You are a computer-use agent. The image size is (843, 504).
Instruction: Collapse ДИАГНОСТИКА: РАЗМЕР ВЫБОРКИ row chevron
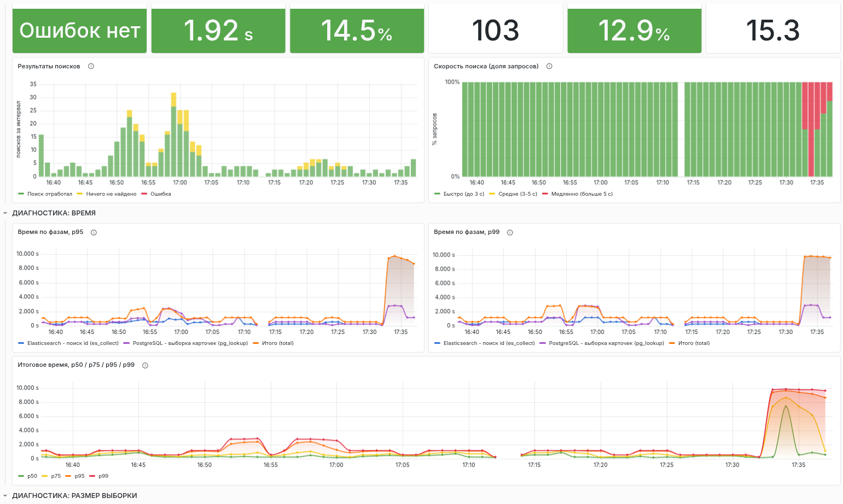[x=5, y=496]
